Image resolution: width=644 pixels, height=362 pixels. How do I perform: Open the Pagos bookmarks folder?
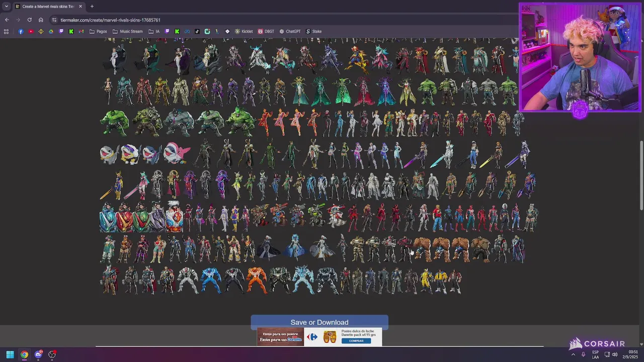click(x=98, y=31)
